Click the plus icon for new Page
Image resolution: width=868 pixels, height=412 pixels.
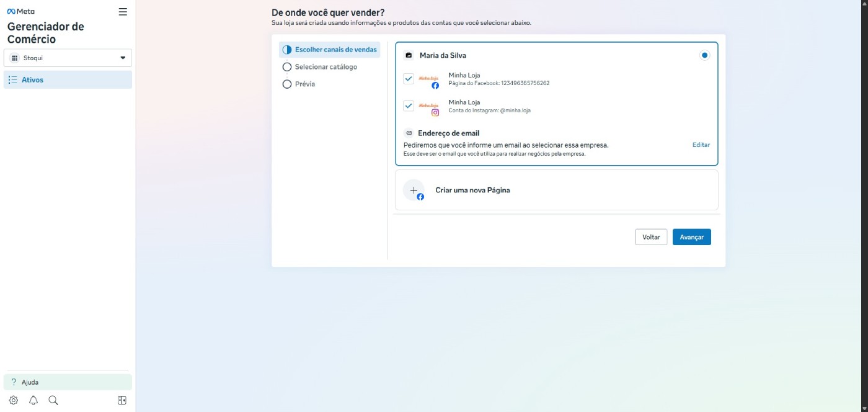(x=414, y=190)
